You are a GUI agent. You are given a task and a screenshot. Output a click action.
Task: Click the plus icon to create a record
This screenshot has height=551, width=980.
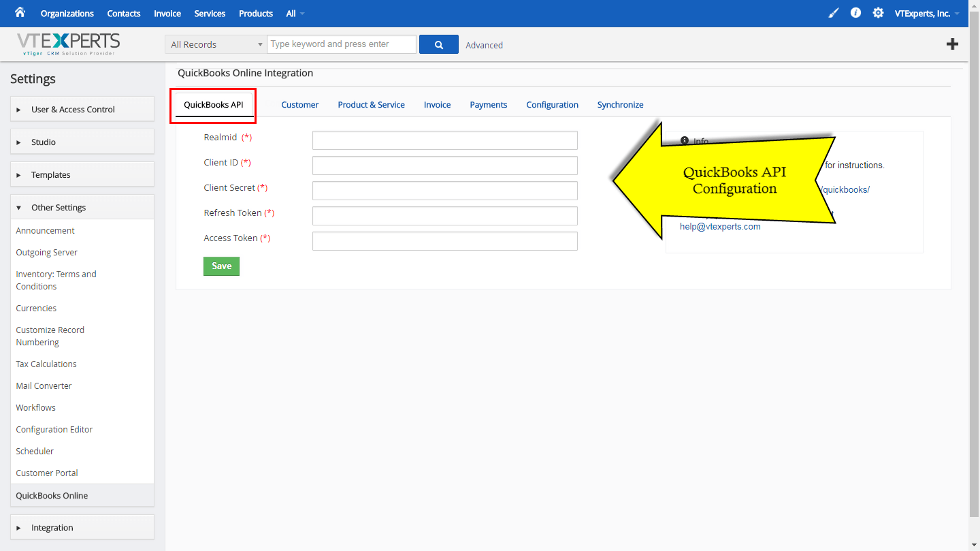[952, 44]
